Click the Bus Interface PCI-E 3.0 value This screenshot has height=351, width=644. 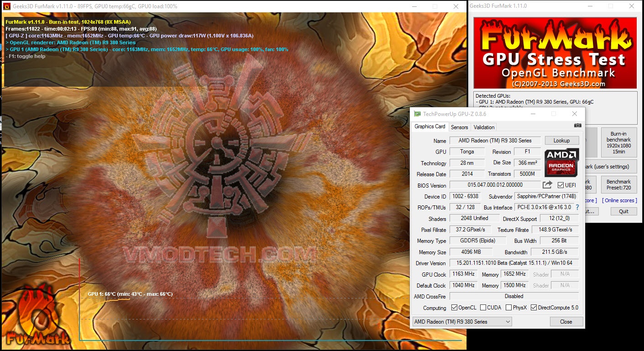544,207
